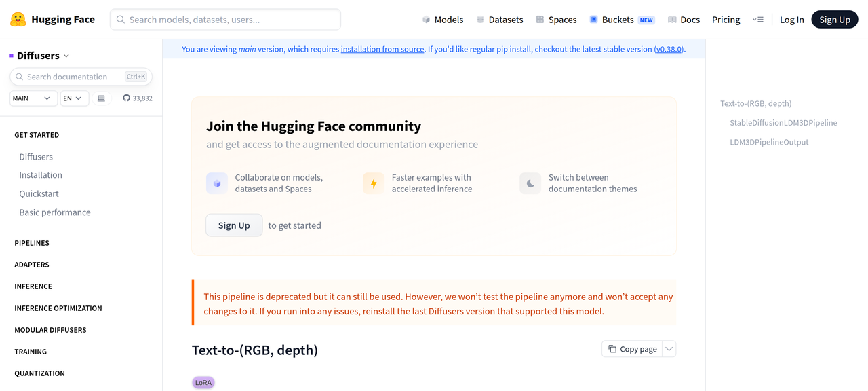Viewport: 868px width, 391px height.
Task: Open the Basic performance sidebar page
Action: tap(55, 212)
